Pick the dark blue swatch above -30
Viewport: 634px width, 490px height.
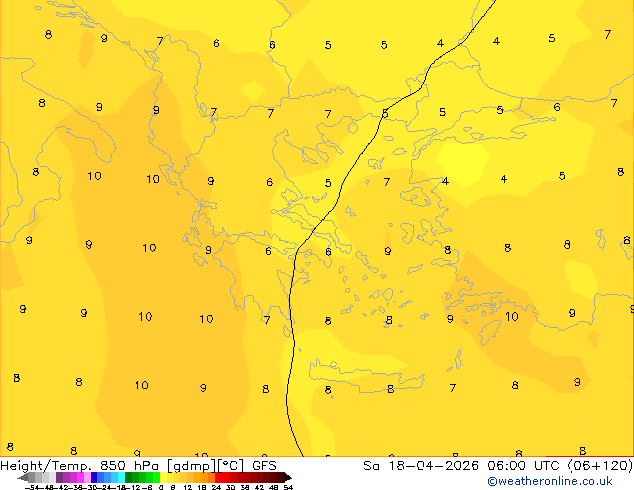click(94, 477)
